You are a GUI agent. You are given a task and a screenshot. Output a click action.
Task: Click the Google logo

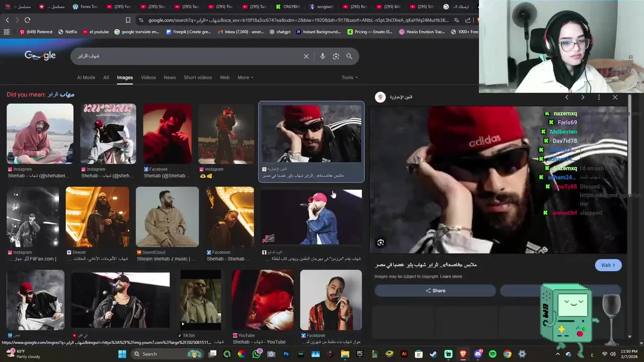[x=40, y=55]
